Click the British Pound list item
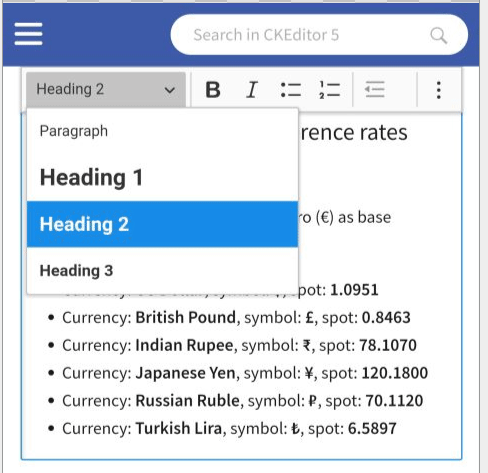 click(x=236, y=317)
